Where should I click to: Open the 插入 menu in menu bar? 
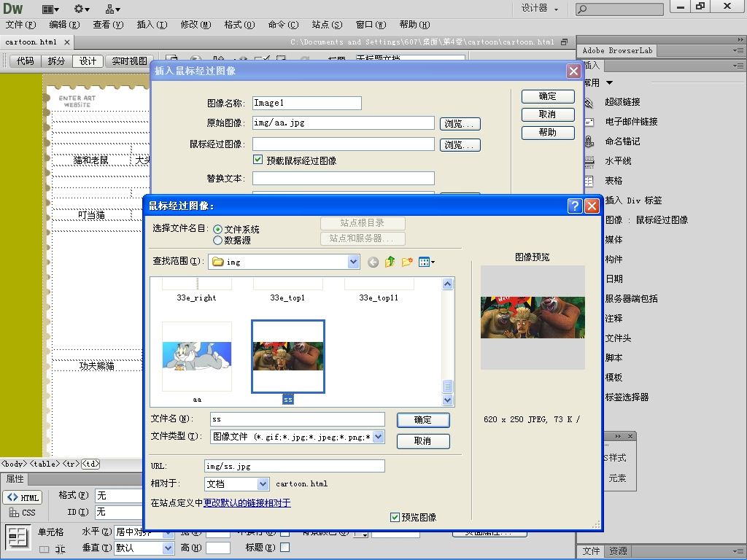coord(152,25)
